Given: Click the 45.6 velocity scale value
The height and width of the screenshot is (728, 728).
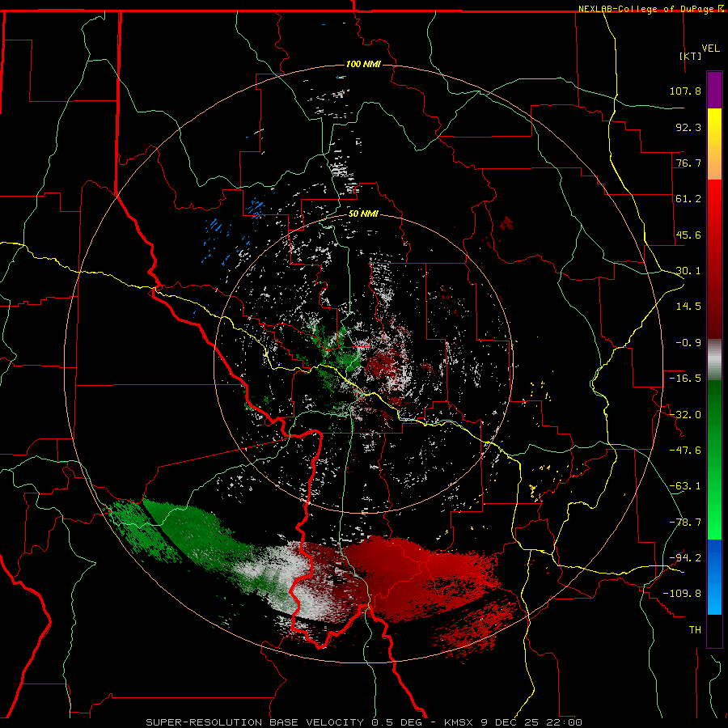Looking at the screenshot, I should point(688,235).
